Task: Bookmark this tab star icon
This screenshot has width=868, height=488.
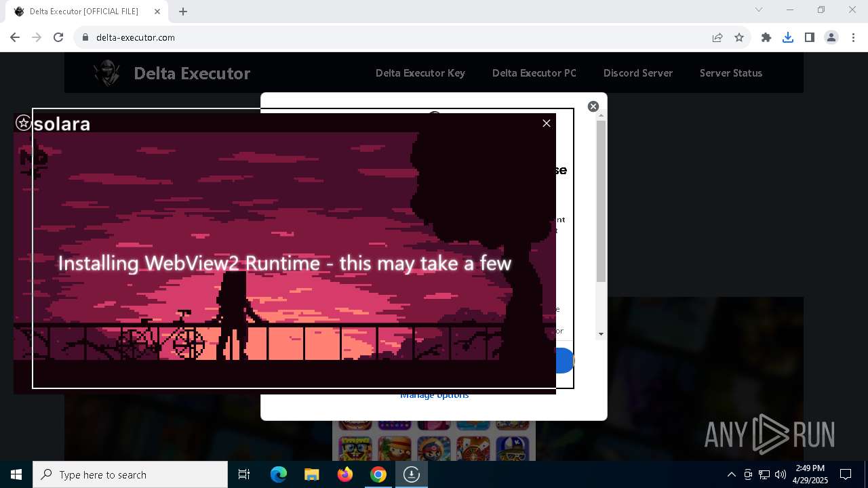Action: [x=739, y=37]
